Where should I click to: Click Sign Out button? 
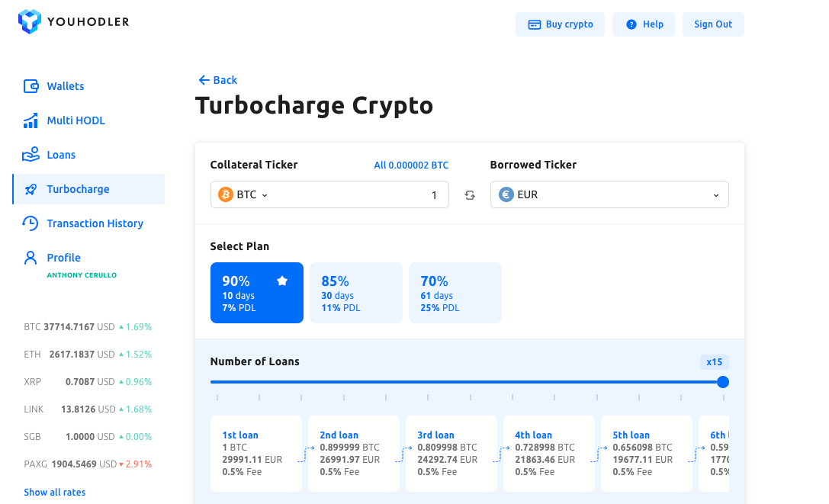pos(713,24)
